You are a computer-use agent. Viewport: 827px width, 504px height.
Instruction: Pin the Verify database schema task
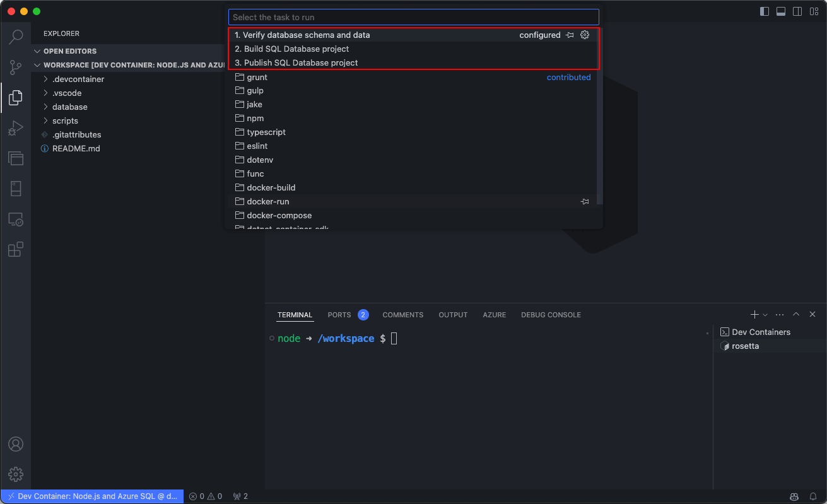coord(570,35)
